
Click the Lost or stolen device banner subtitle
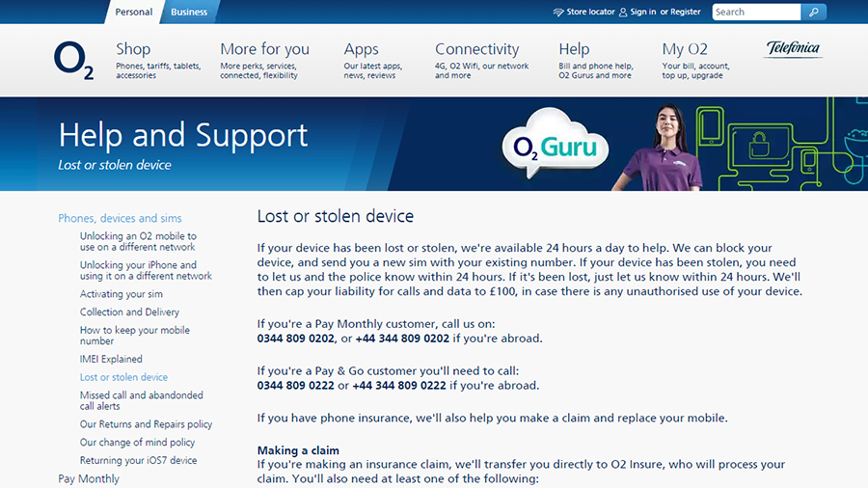coord(115,165)
